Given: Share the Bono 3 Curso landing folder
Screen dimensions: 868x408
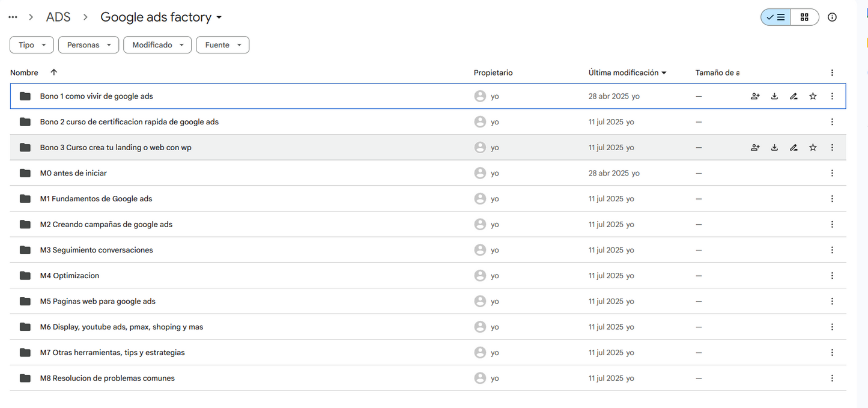Looking at the screenshot, I should pos(755,147).
